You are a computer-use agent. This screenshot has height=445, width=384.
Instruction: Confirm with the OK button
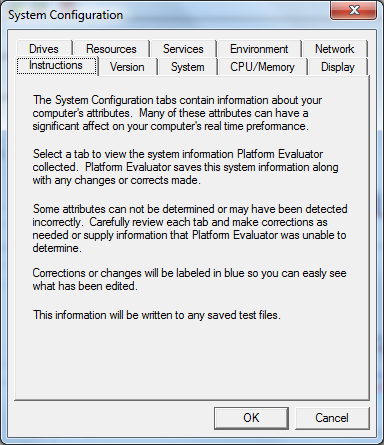click(251, 418)
